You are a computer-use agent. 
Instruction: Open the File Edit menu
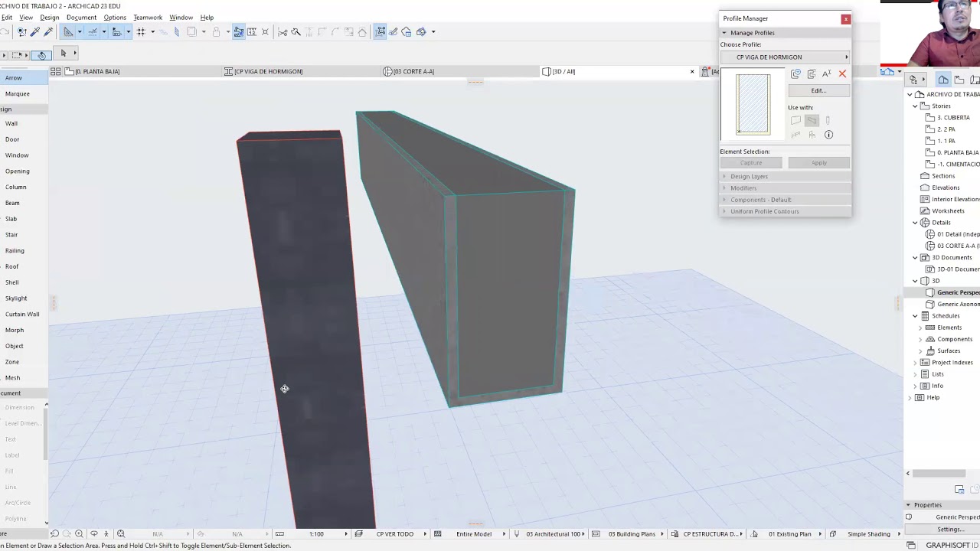click(x=7, y=17)
